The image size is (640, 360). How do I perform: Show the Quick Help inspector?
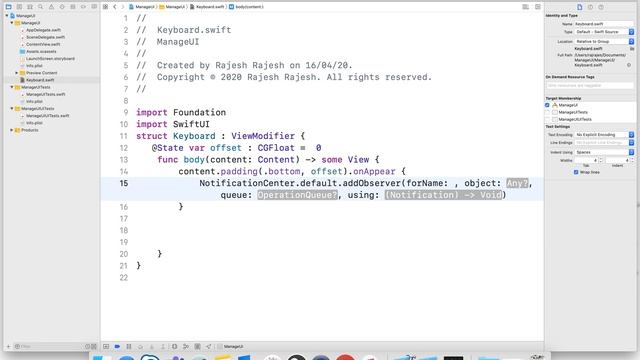pos(601,7)
